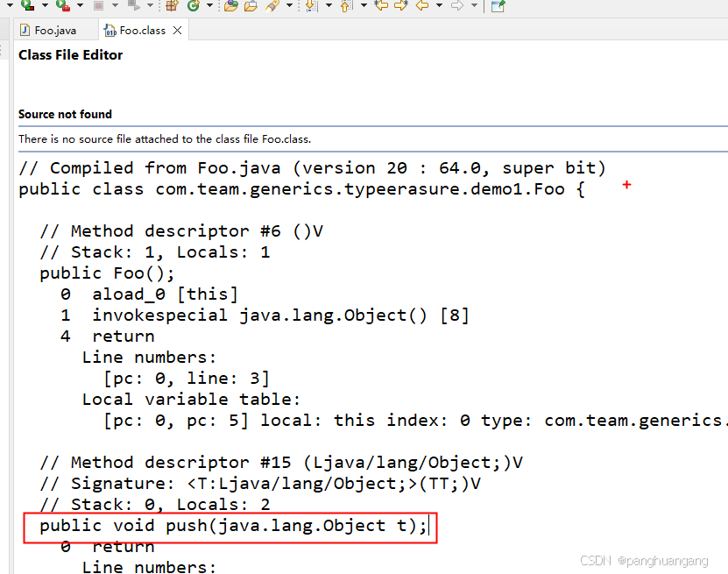Click the 'aload_0 [this]' bytecode line

tap(149, 294)
